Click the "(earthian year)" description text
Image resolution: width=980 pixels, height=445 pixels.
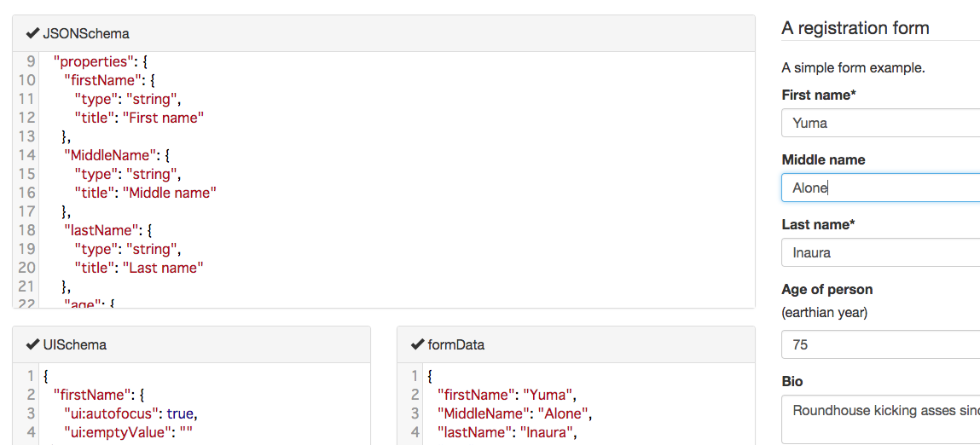coord(825,313)
